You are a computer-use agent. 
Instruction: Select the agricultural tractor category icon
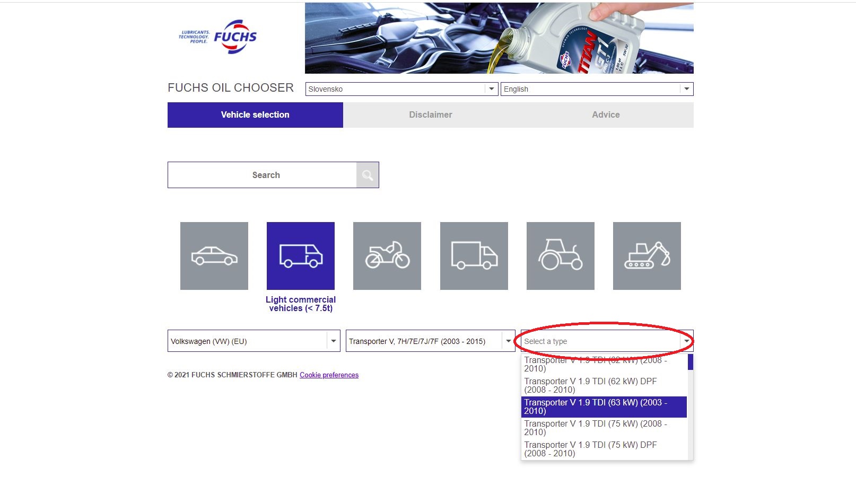(561, 256)
